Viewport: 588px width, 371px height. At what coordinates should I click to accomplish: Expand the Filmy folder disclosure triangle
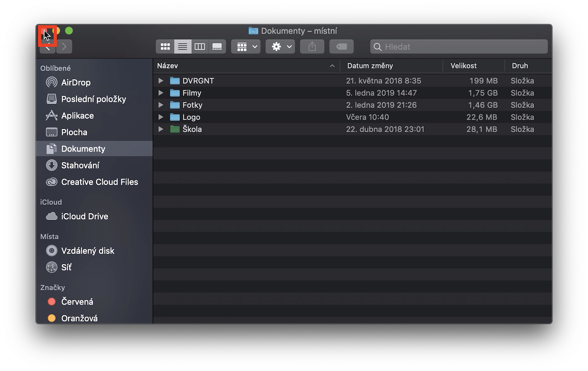(x=161, y=93)
